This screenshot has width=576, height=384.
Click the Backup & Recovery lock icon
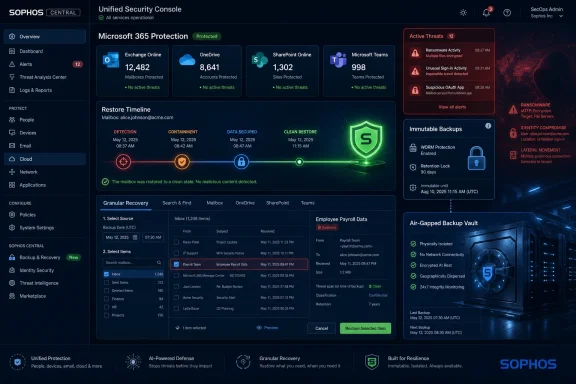(x=12, y=257)
